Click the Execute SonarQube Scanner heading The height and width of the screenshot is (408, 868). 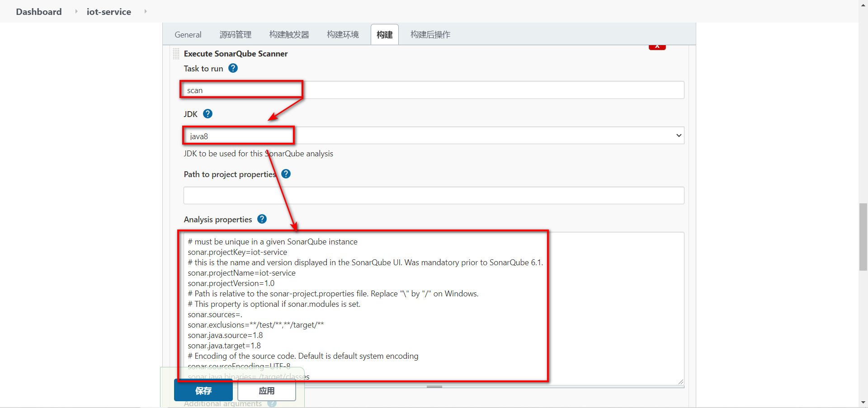click(x=236, y=54)
